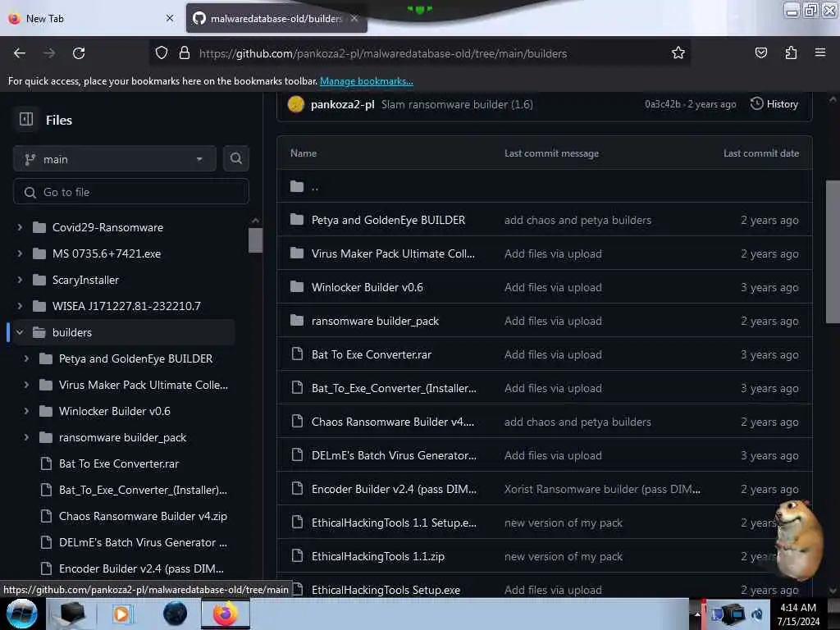Click the search files magnifier button
Viewport: 840px width, 630px height.
[235, 158]
